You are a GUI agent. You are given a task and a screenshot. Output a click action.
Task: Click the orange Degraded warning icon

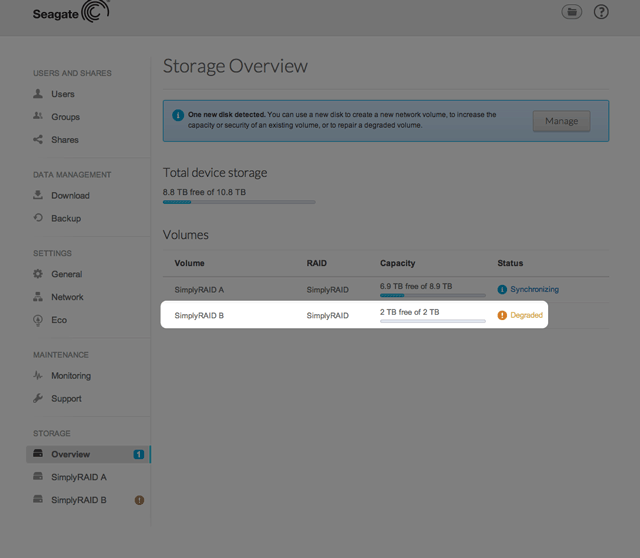point(502,315)
